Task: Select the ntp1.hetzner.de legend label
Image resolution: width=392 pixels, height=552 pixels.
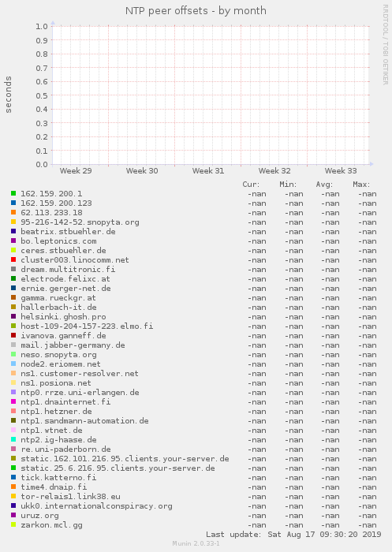Action: 56,411
